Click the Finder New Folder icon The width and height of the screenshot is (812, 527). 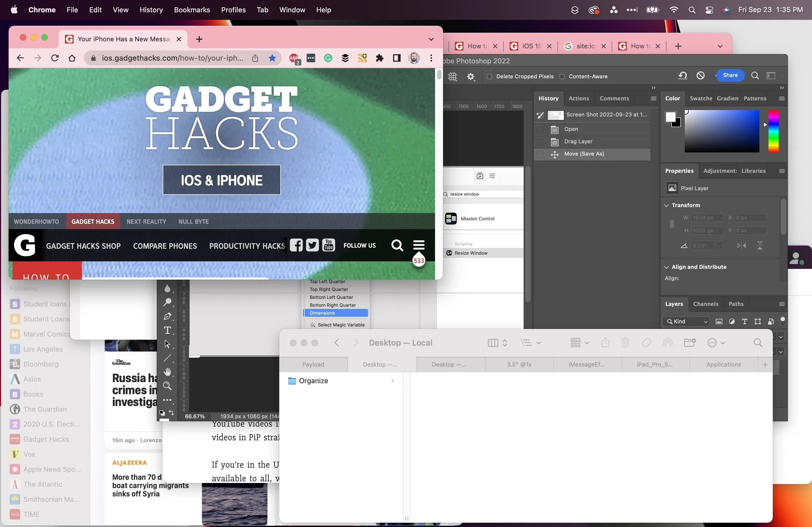tap(690, 342)
